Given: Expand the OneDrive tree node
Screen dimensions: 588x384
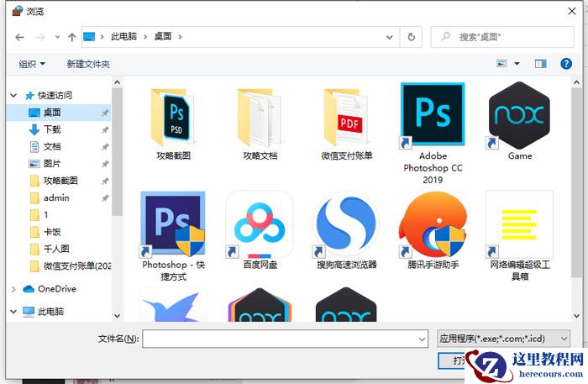Looking at the screenshot, I should pos(13,289).
